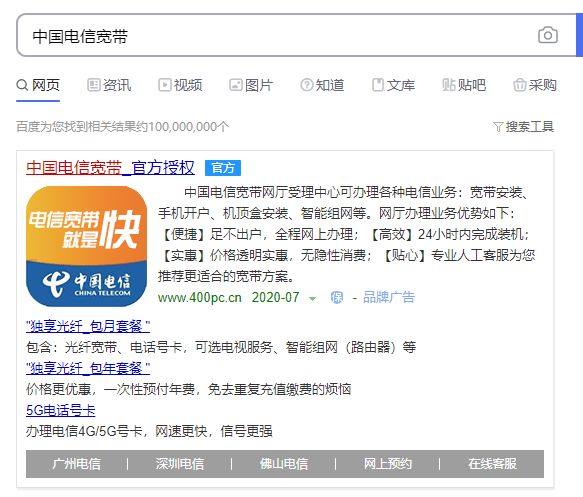The height and width of the screenshot is (497, 583).
Task: Click the blue search button edge beside the camera
Action: pos(579,36)
